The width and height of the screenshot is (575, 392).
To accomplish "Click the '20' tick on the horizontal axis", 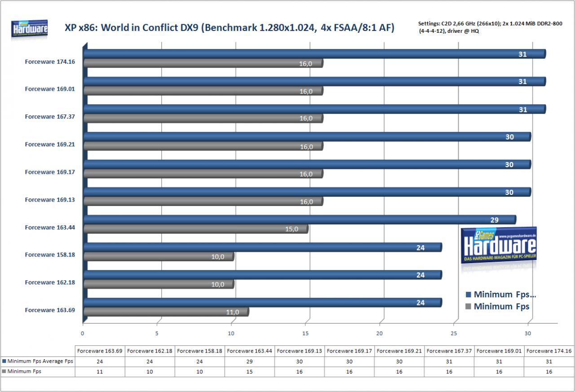I will pyautogui.click(x=380, y=333).
